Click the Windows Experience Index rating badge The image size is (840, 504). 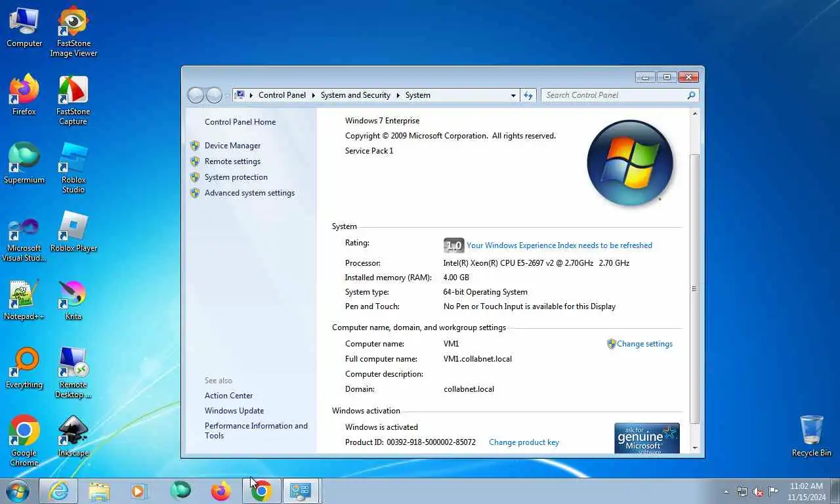coord(453,245)
